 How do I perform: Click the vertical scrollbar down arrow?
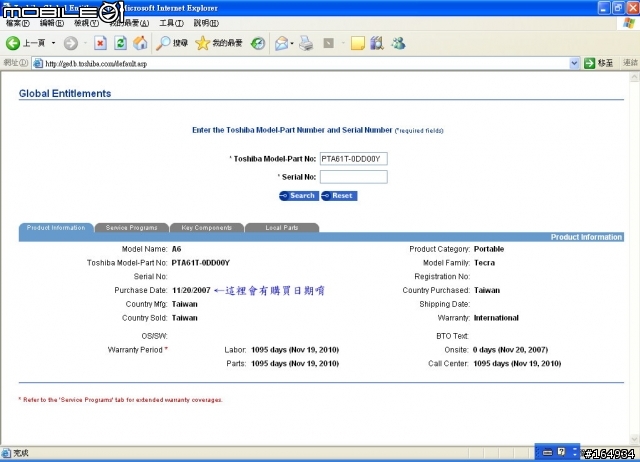click(635, 439)
